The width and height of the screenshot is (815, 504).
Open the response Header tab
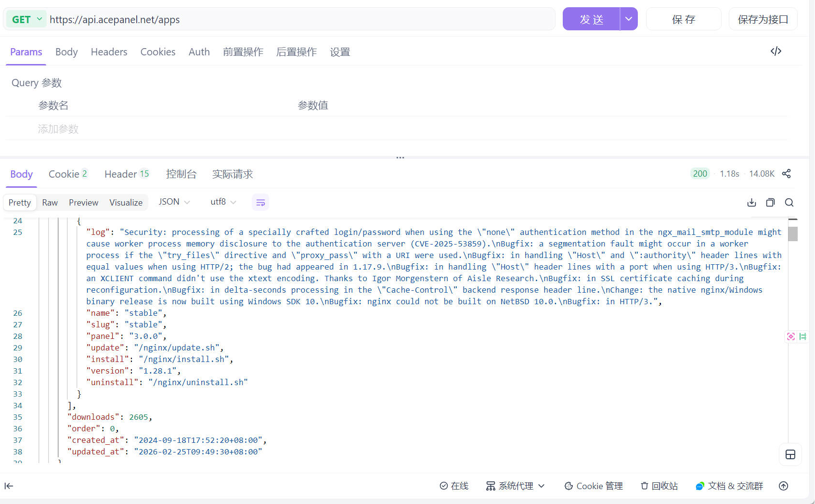click(127, 174)
